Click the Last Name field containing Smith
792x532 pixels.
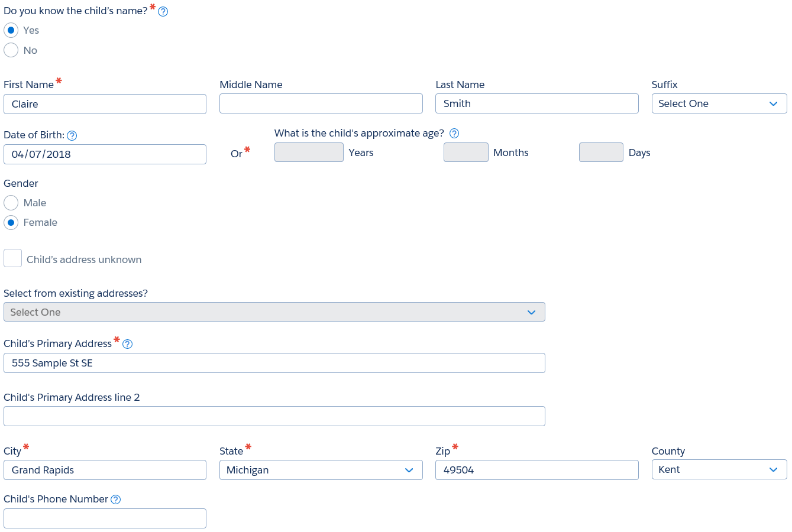point(536,103)
